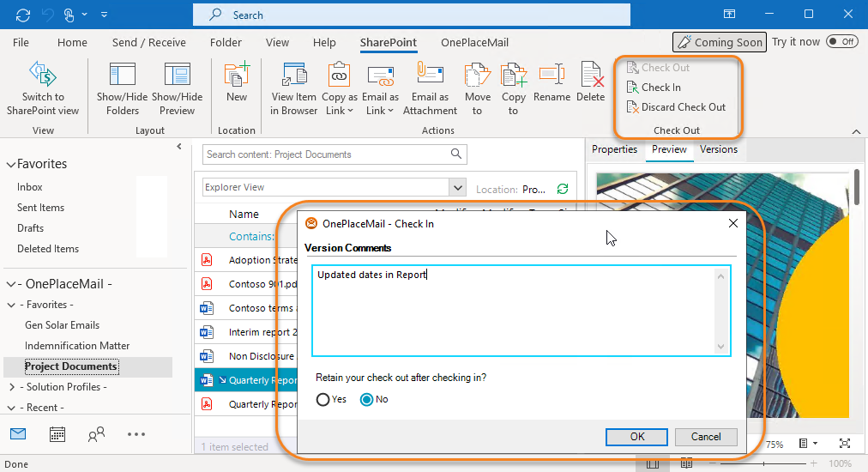Close the Check In dialog
The width and height of the screenshot is (868, 472).
click(x=733, y=223)
